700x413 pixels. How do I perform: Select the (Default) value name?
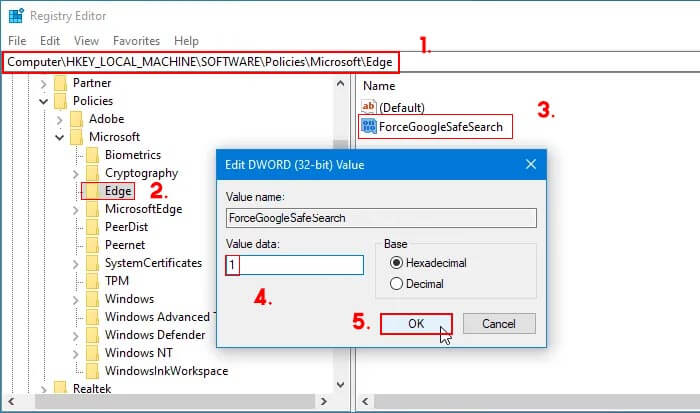pos(402,108)
